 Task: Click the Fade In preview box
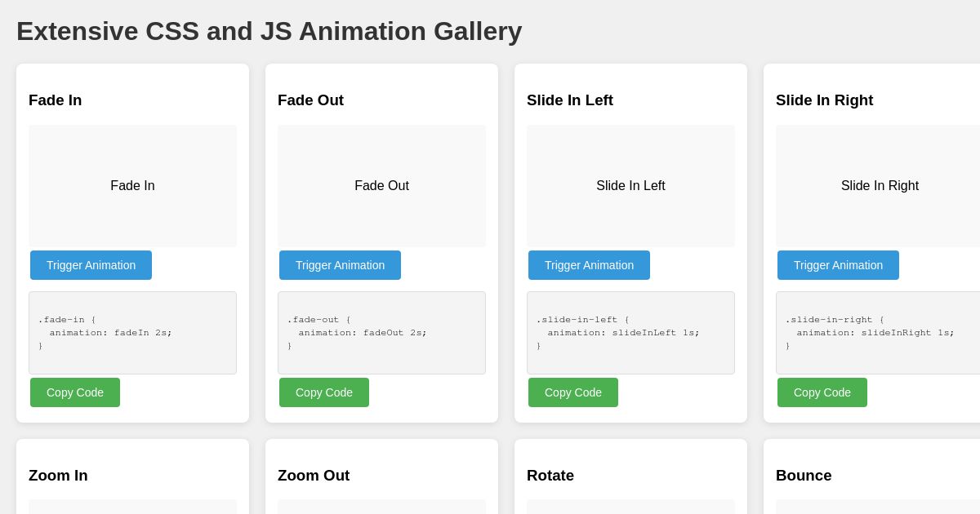pyautogui.click(x=132, y=186)
